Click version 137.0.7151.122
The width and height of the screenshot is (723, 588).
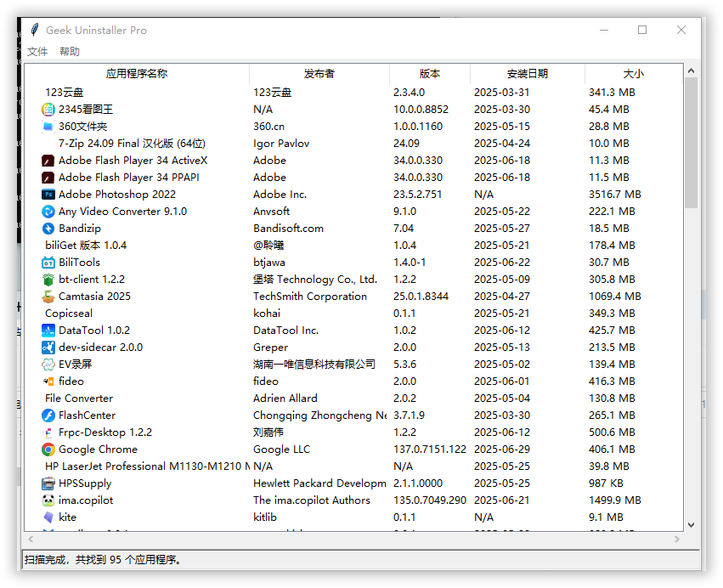[430, 449]
